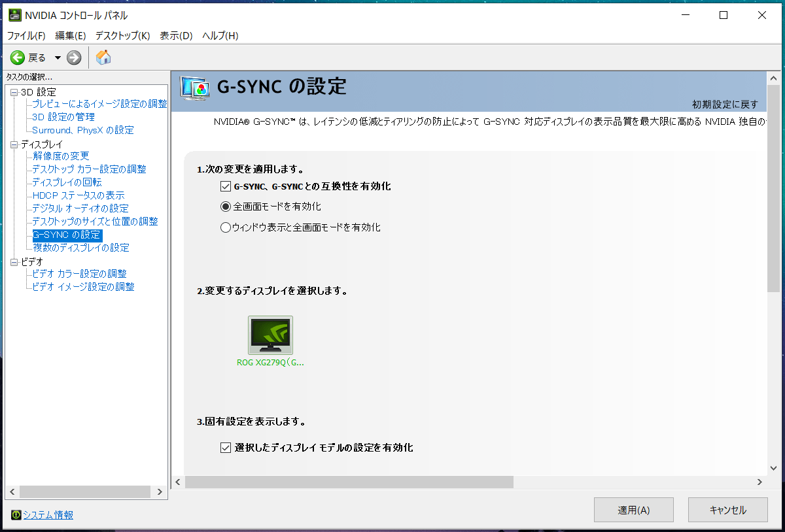Open Surround、PhysX の設定 item
Viewport: 785px width, 532px height.
point(83,130)
